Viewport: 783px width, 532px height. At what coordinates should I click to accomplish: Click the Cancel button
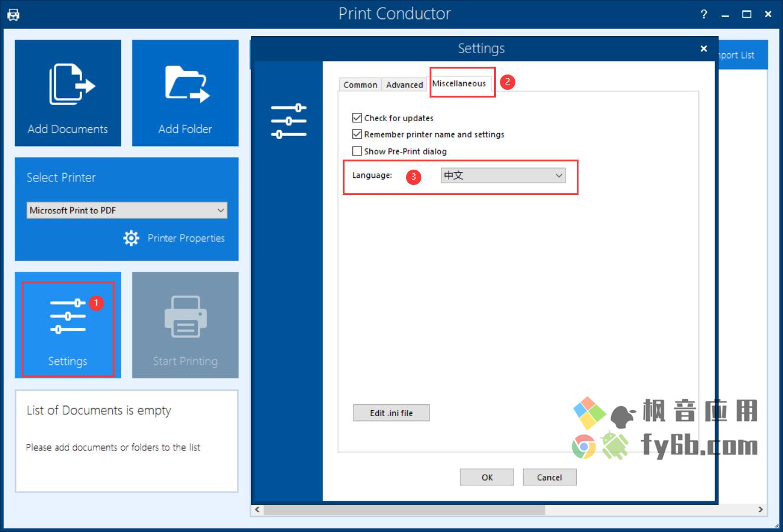coord(550,478)
